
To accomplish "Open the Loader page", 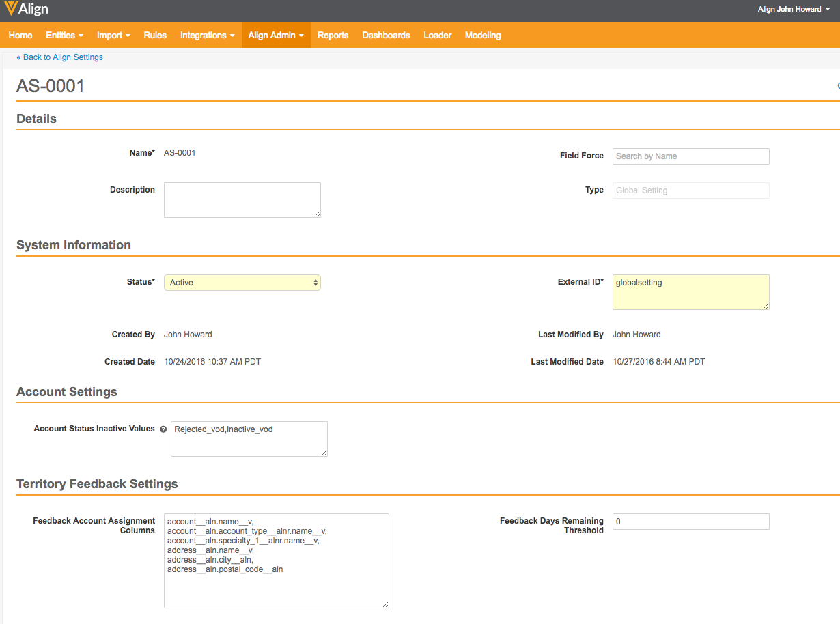I will [x=437, y=36].
